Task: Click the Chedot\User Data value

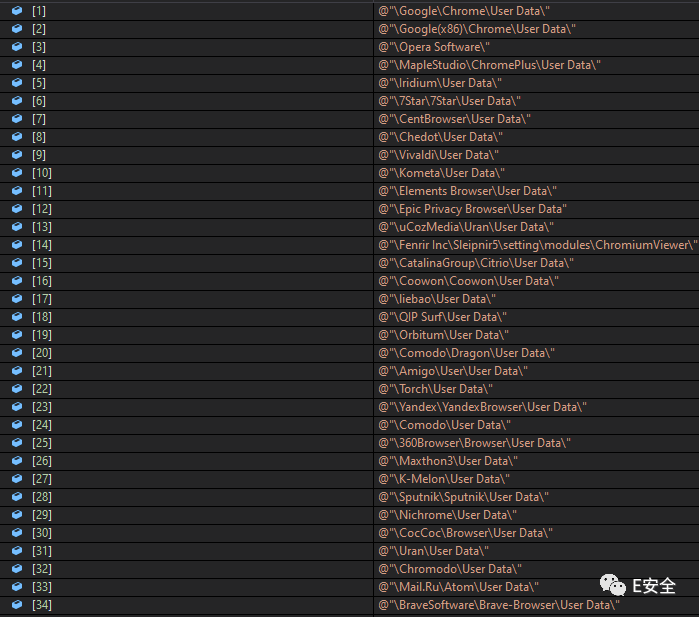Action: click(440, 137)
